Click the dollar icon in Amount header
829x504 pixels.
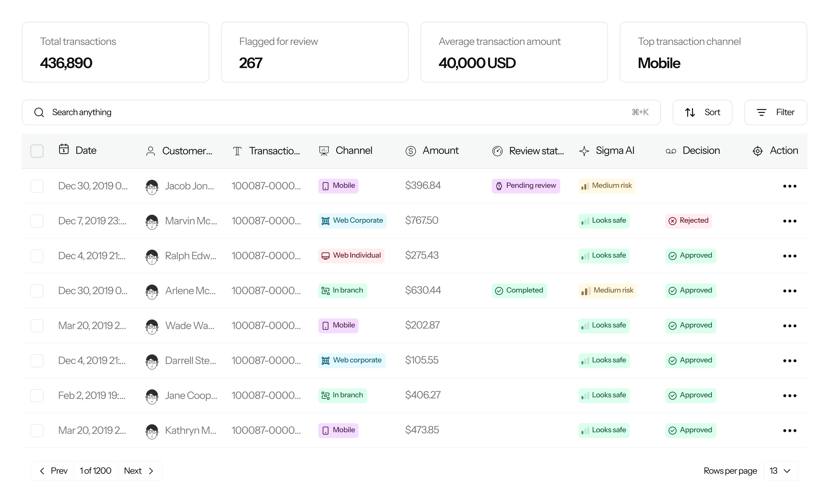[x=410, y=151]
